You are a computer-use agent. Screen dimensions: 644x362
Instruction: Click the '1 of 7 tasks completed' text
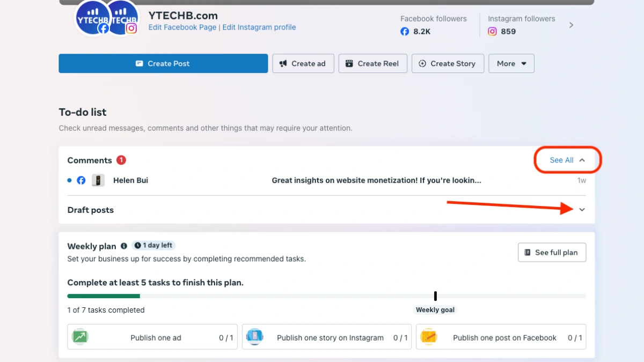point(106,310)
